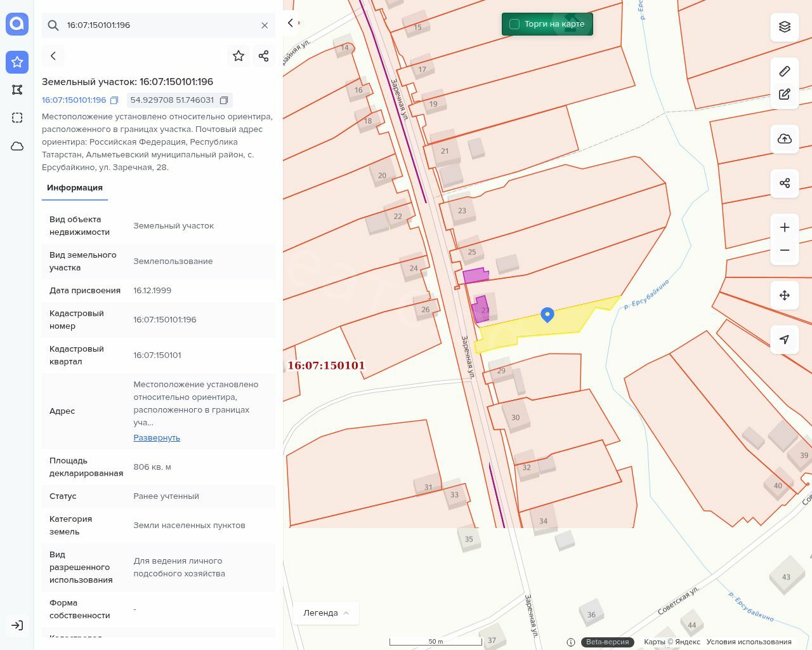Click the draw/edit pencil tool
The height and width of the screenshot is (650, 812).
785,95
